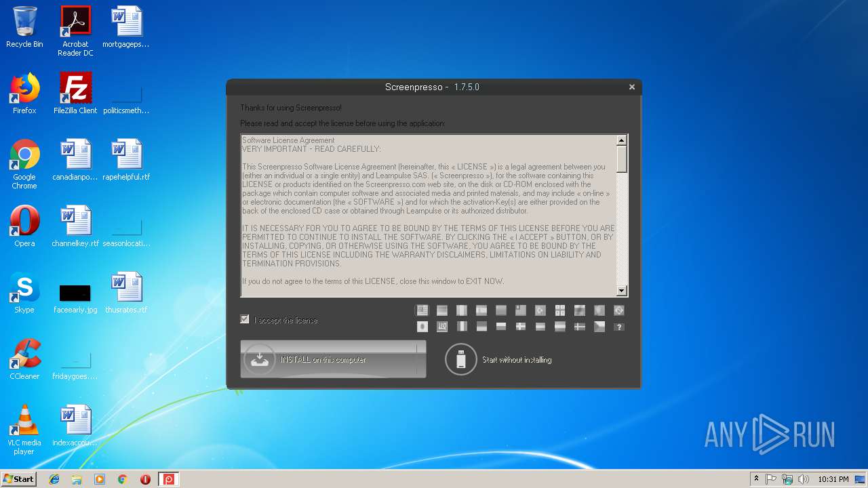
Task: Select the VLC media player shortcut
Action: pyautogui.click(x=24, y=430)
